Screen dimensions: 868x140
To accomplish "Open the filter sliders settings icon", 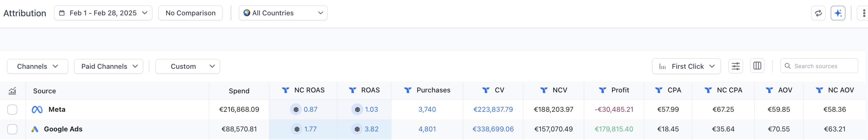I will coord(736,66).
